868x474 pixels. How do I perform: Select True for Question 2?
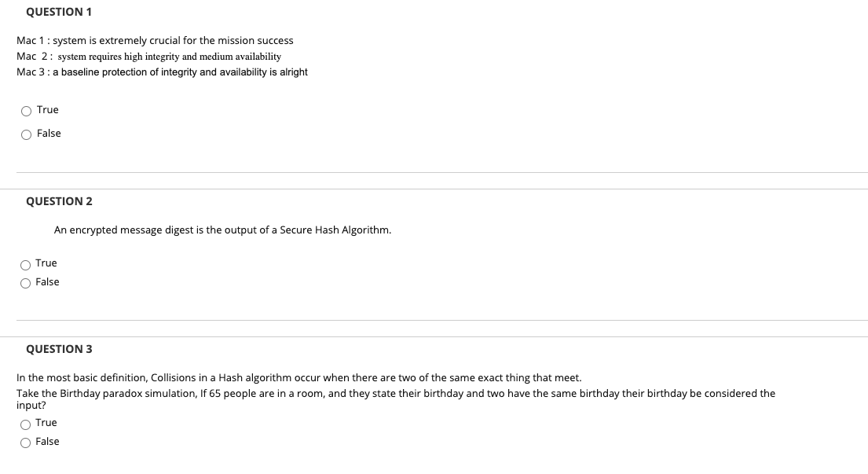[26, 265]
